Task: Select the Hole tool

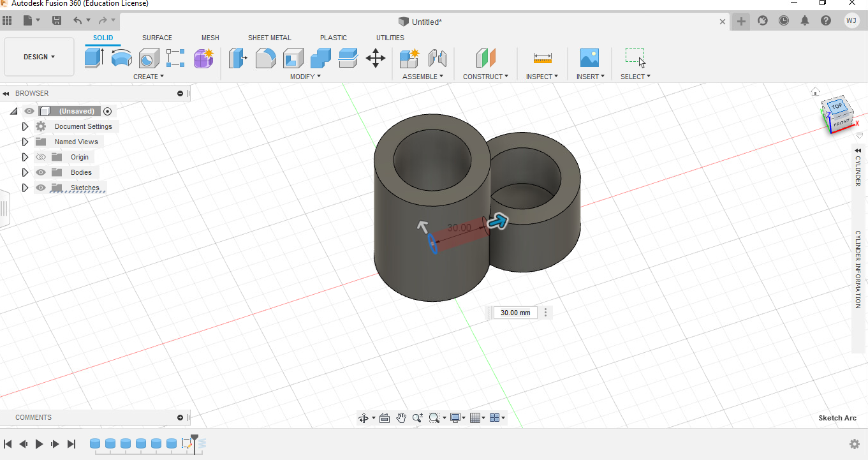Action: [148, 58]
